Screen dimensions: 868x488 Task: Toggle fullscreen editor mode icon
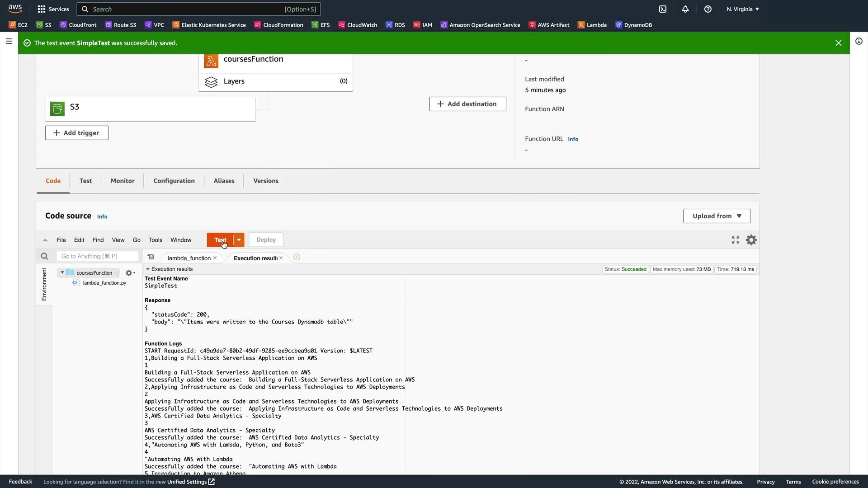click(x=736, y=240)
